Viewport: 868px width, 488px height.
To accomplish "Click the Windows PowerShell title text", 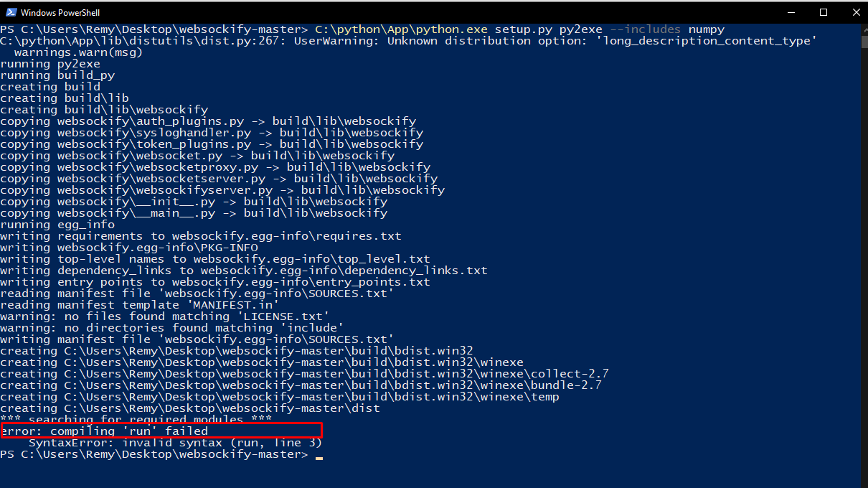I will tap(61, 11).
